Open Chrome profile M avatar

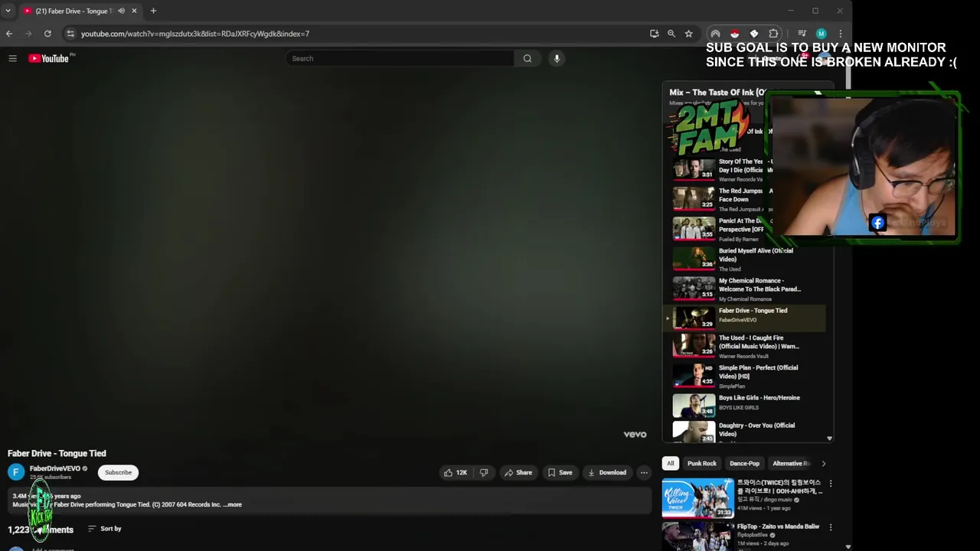821,34
